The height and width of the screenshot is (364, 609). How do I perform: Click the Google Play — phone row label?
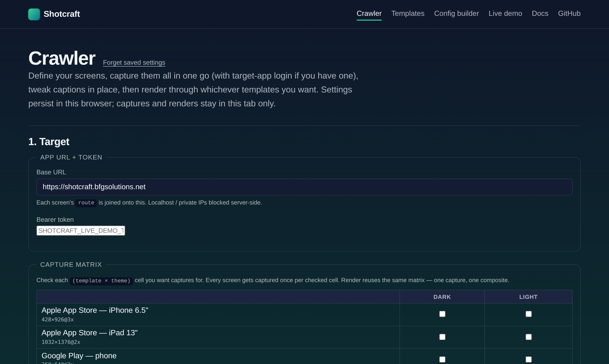pos(79,356)
